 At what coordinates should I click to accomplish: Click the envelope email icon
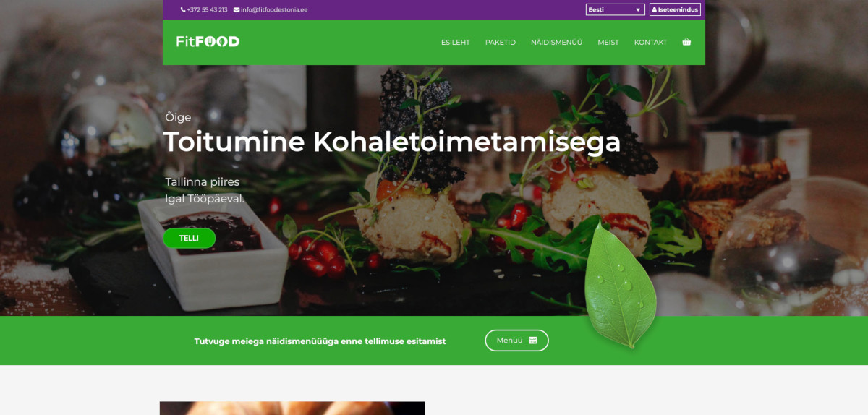[x=237, y=10]
